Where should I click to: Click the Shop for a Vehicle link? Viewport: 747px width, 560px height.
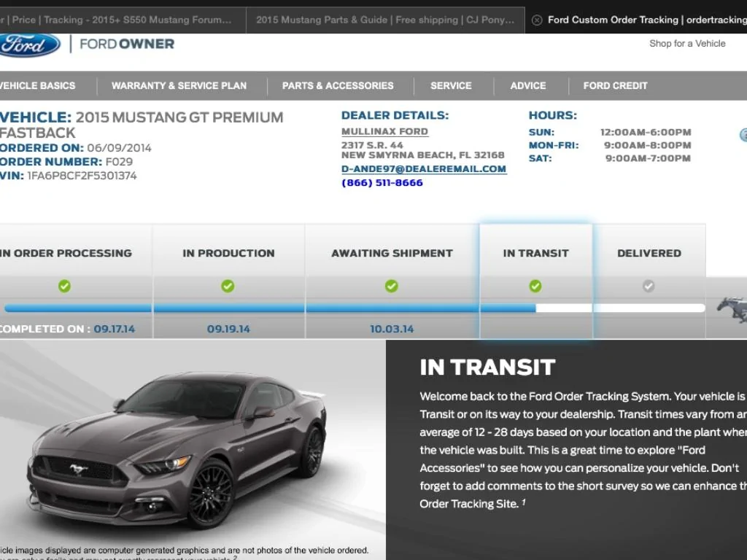(x=687, y=43)
